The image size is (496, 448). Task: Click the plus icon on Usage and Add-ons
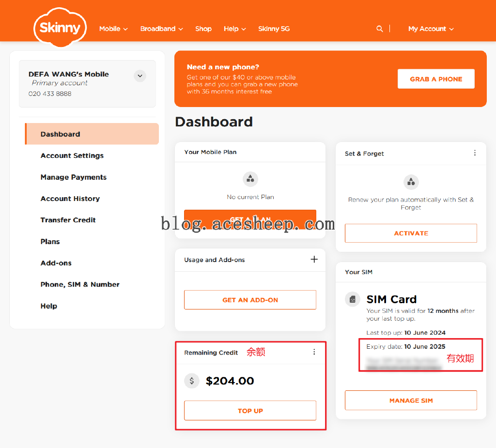click(314, 260)
